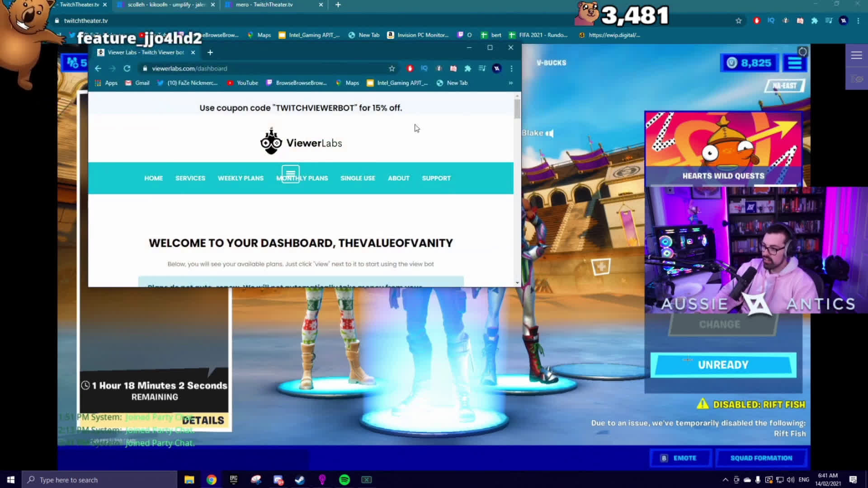Screen dimensions: 868x488
Task: Mute Blake's voice chat speaker icon
Action: tap(550, 133)
